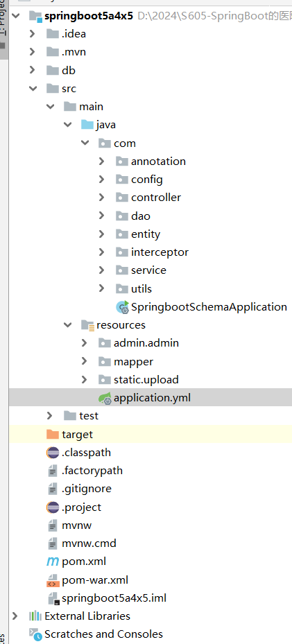Image resolution: width=292 pixels, height=644 pixels.
Task: Click the java source root folder icon
Action: tap(87, 125)
